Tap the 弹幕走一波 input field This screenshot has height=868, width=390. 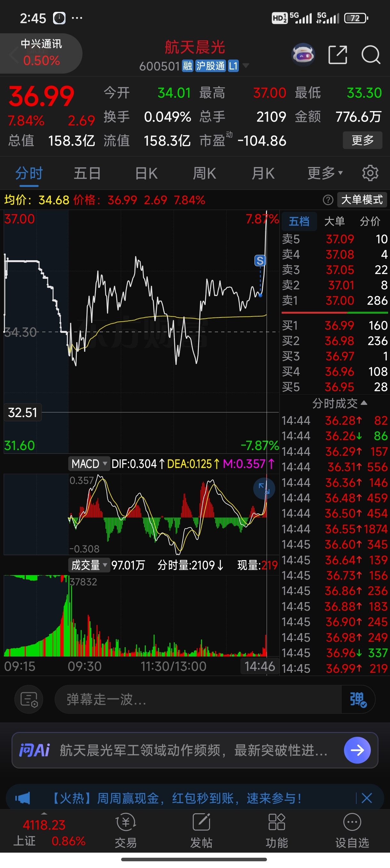(198, 700)
